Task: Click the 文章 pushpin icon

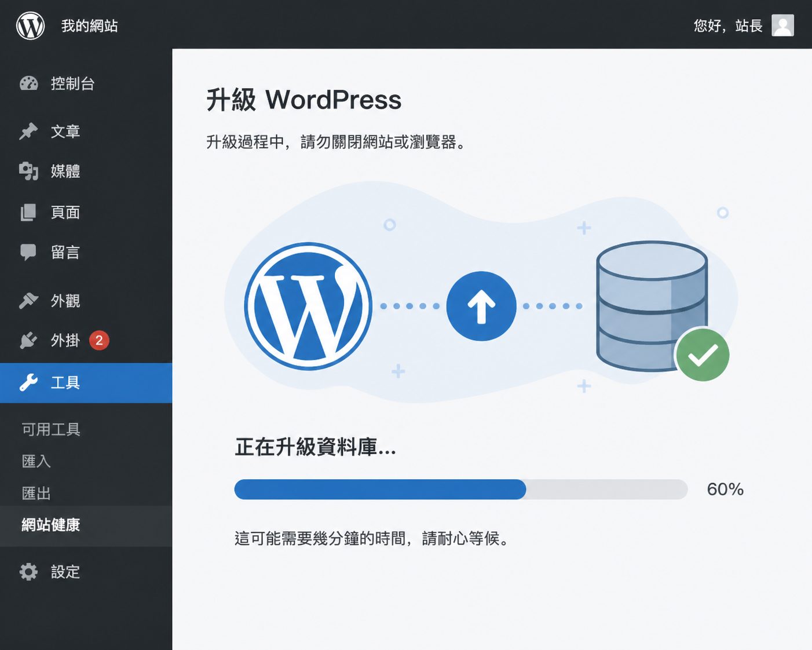Action: pyautogui.click(x=28, y=132)
